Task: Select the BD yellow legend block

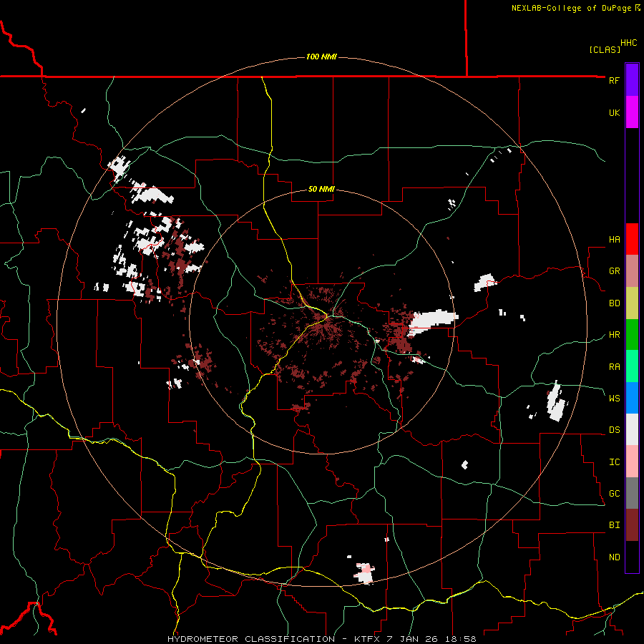Action: tap(632, 303)
